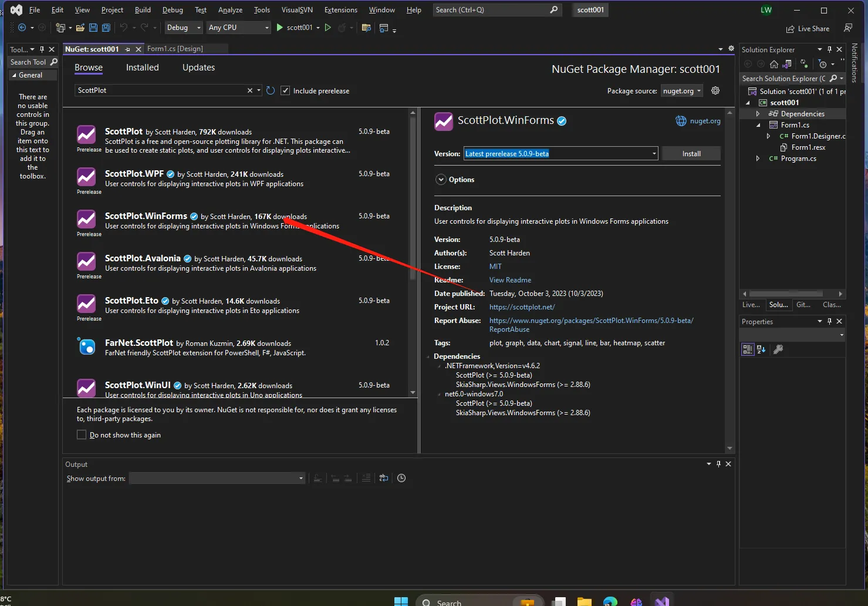The height and width of the screenshot is (606, 868).
Task: Open NuGet package source settings gear
Action: click(715, 90)
